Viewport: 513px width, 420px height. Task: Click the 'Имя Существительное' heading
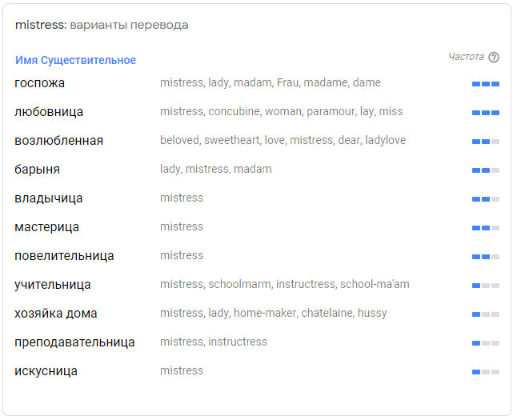pyautogui.click(x=75, y=60)
